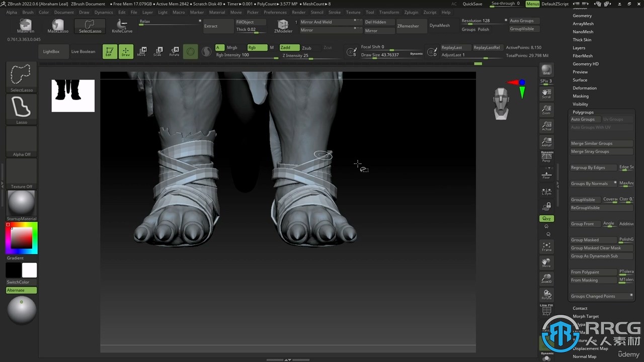The image size is (644, 362).
Task: Click the Move transform icon
Action: [142, 51]
